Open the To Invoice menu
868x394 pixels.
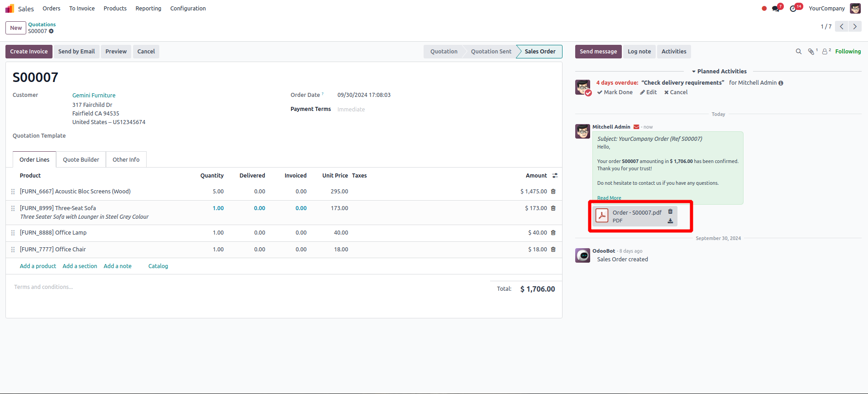(82, 9)
